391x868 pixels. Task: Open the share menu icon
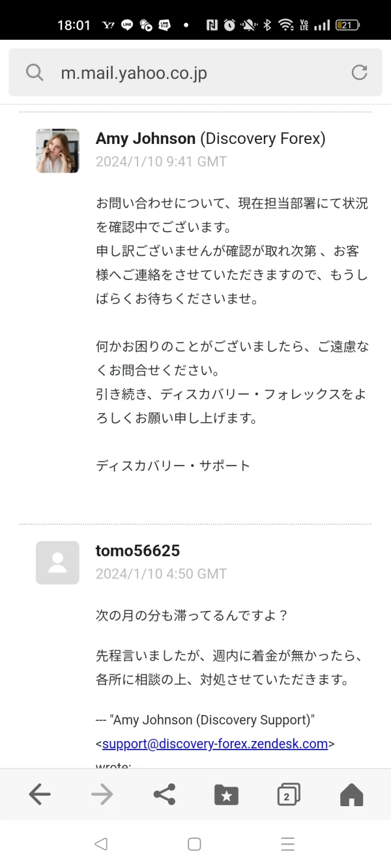point(164,794)
